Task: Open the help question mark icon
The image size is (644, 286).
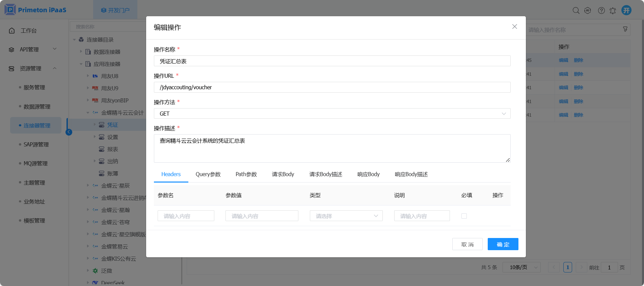Action: click(x=601, y=10)
